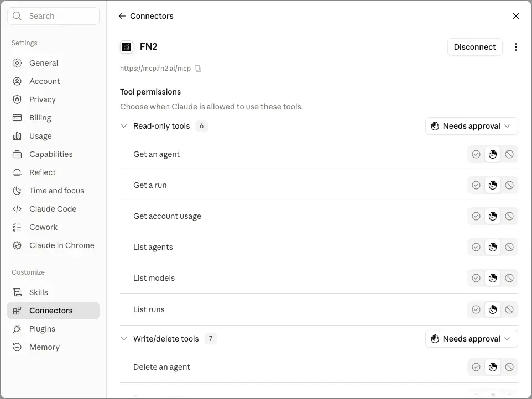This screenshot has height=399, width=532.
Task: Set List runs to needs approval
Action: (x=493, y=309)
